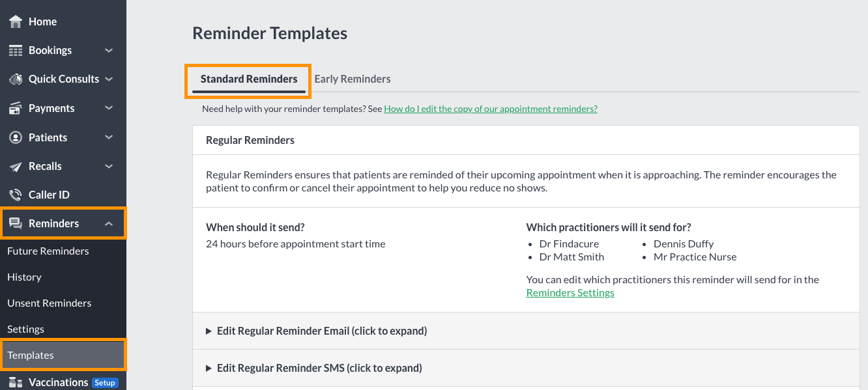Open the appointment reminders help link
Image resolution: width=868 pixels, height=390 pixels.
tap(491, 109)
